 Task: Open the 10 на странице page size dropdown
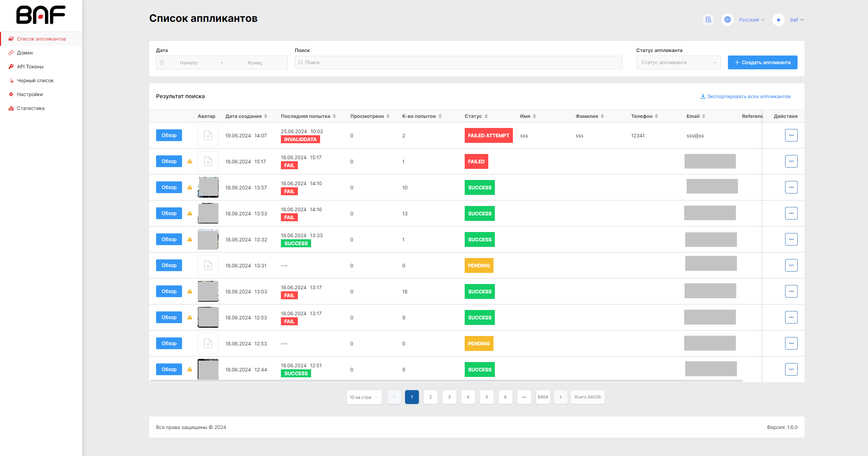(x=364, y=397)
